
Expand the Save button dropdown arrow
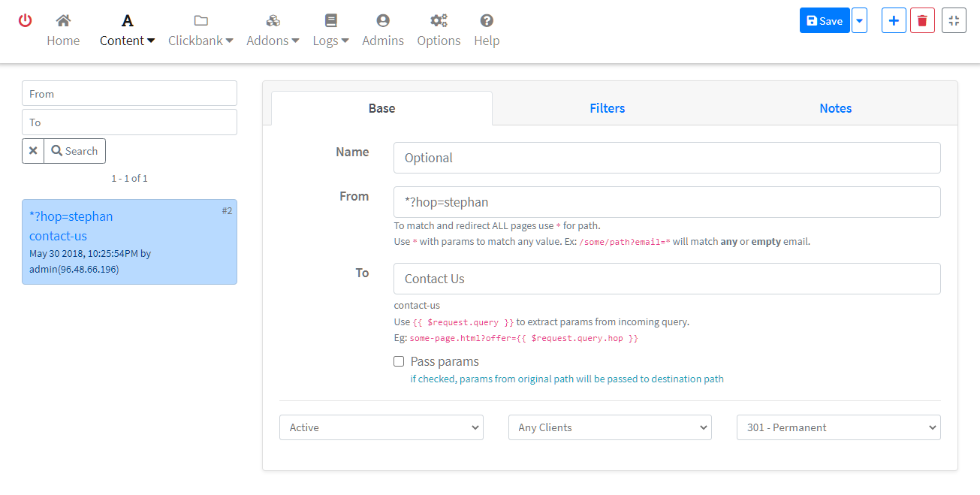(859, 21)
